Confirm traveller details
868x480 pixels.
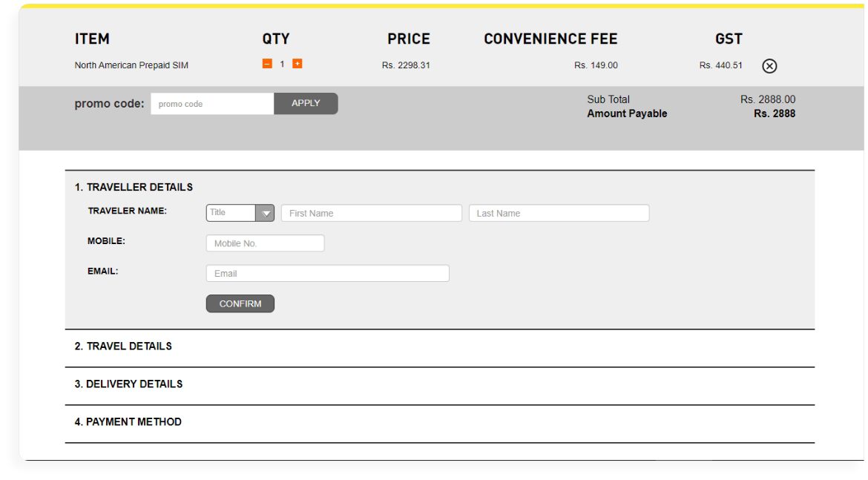tap(240, 303)
